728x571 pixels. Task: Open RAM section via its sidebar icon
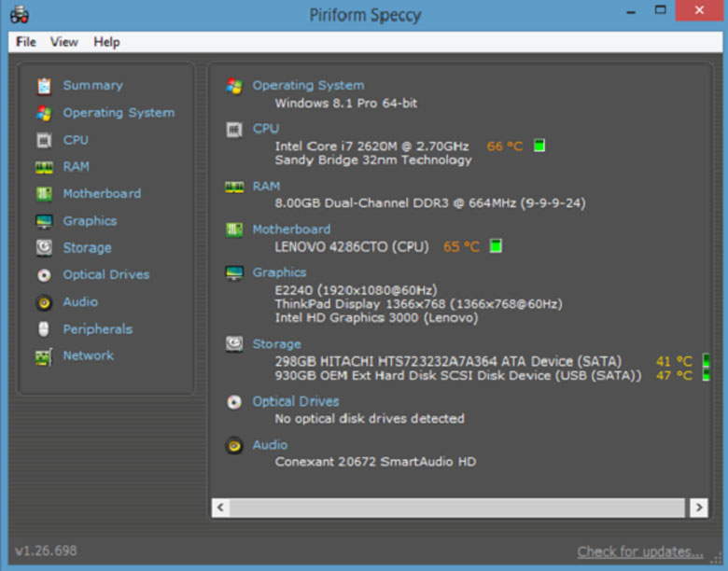pyautogui.click(x=44, y=167)
